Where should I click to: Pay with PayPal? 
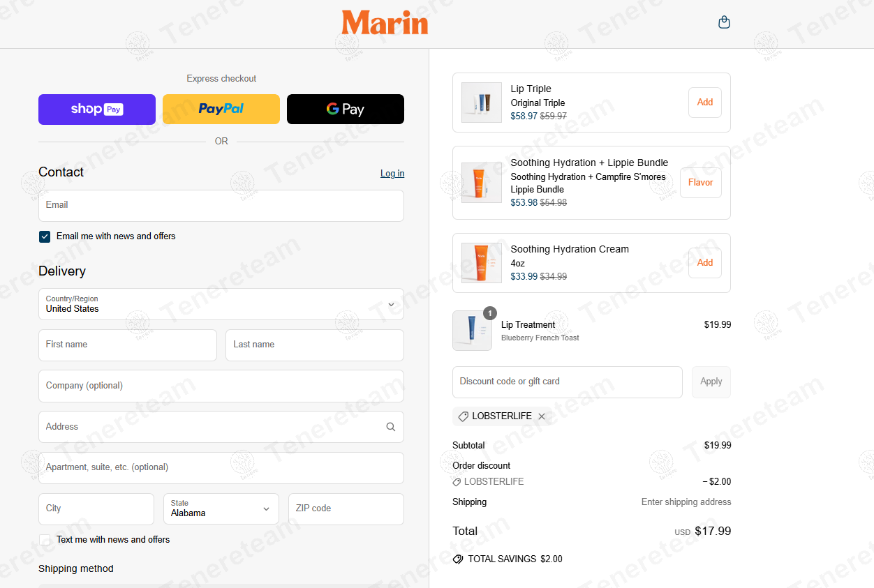coord(221,110)
